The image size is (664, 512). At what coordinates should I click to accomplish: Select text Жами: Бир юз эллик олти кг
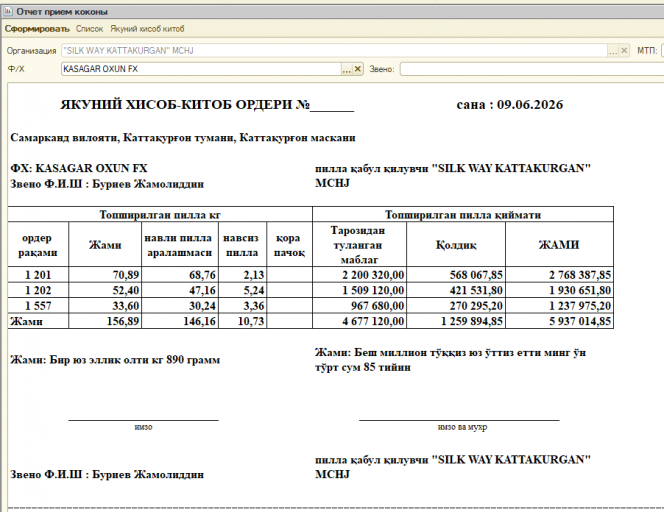[115, 360]
